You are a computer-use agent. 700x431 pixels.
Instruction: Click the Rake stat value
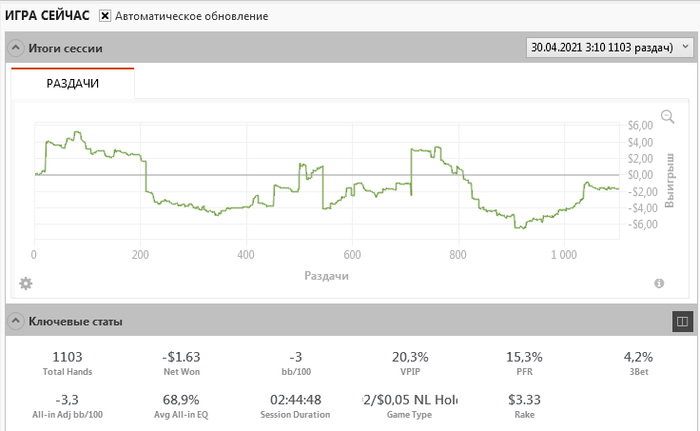click(x=523, y=400)
